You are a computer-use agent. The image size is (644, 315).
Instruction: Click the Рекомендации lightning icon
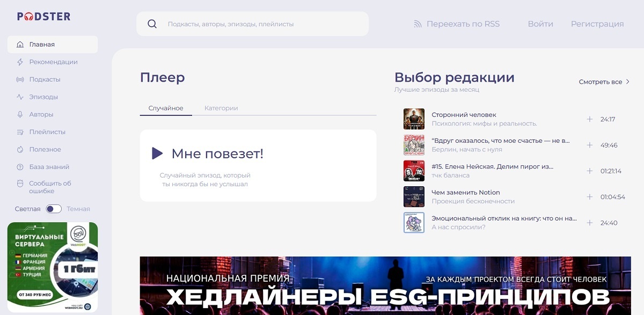[x=20, y=62]
